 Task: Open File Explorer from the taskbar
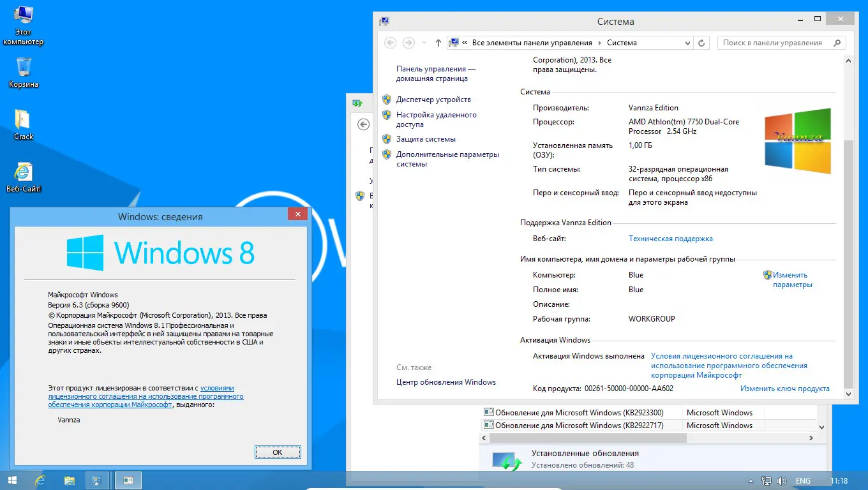pyautogui.click(x=70, y=480)
